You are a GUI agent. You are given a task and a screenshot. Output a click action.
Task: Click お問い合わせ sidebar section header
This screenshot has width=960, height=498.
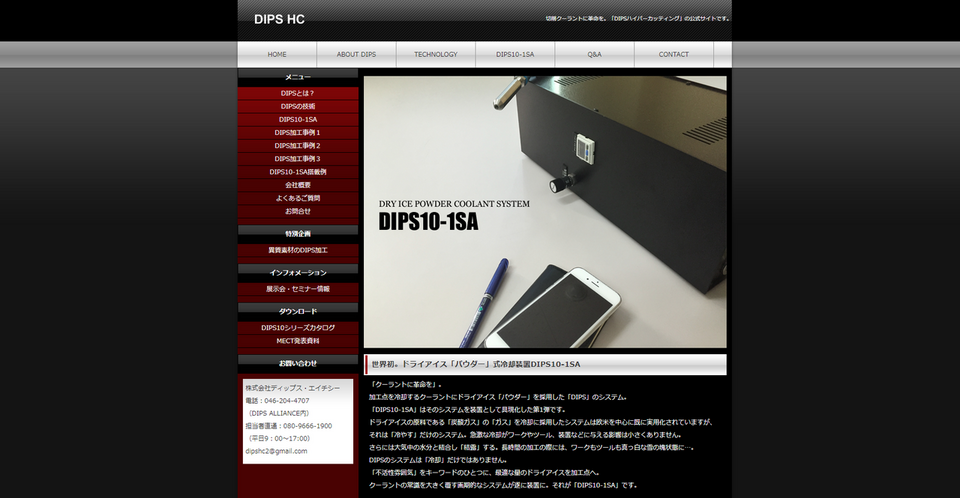pyautogui.click(x=298, y=363)
